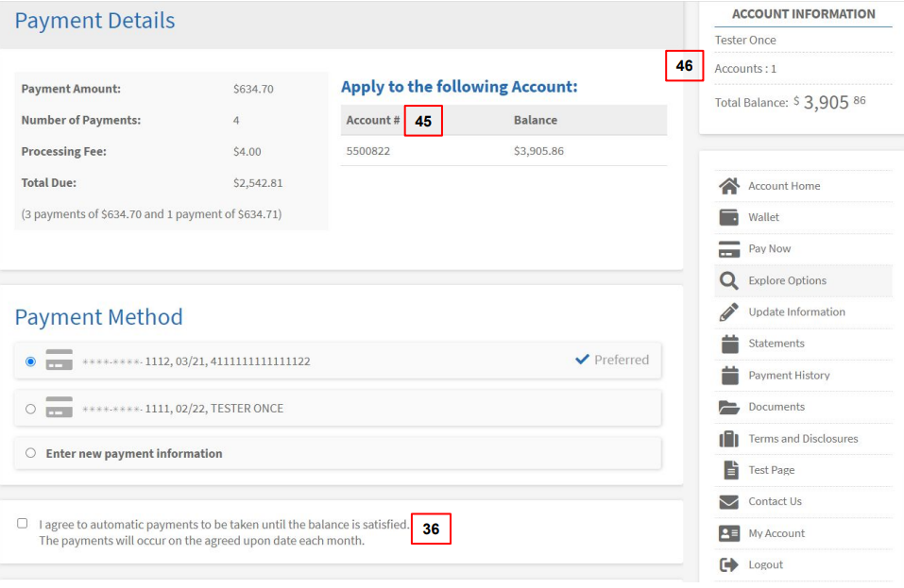Click the Update Information pencil icon
Screen dimensions: 904x588
728,312
